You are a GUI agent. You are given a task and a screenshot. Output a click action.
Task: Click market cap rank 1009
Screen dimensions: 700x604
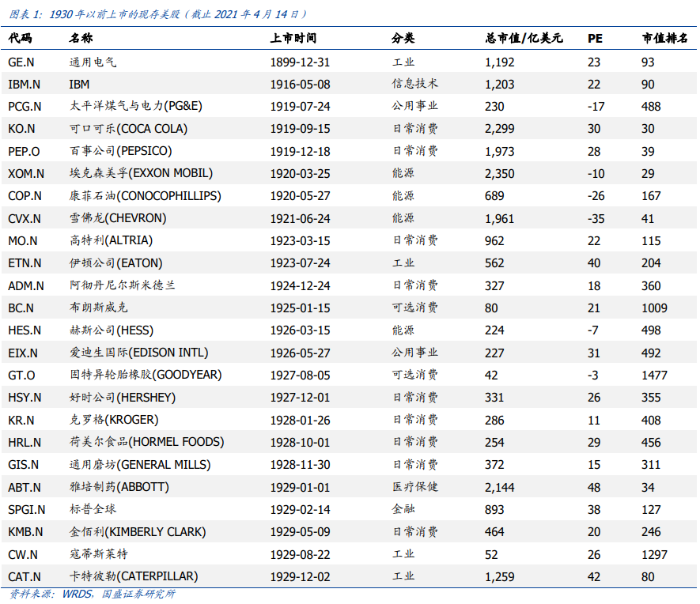[654, 308]
